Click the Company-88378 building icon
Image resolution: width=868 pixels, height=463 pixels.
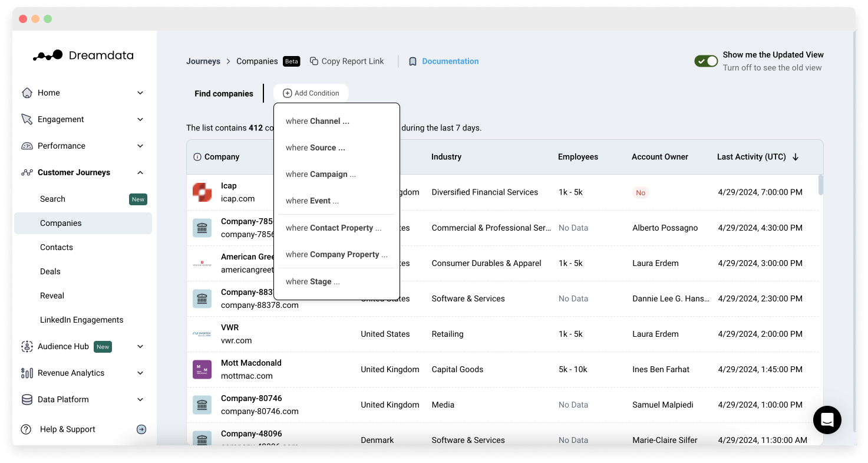pos(202,298)
